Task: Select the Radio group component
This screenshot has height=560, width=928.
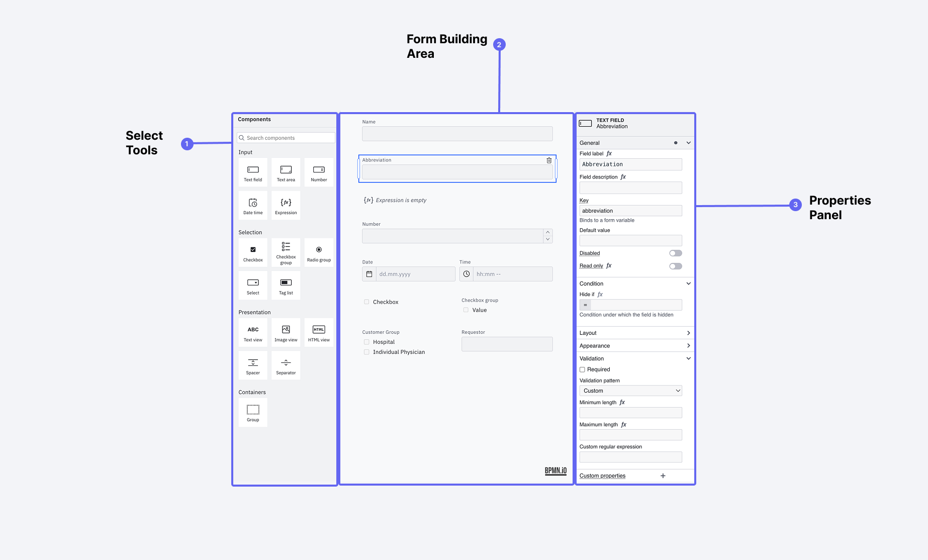Action: click(x=319, y=252)
